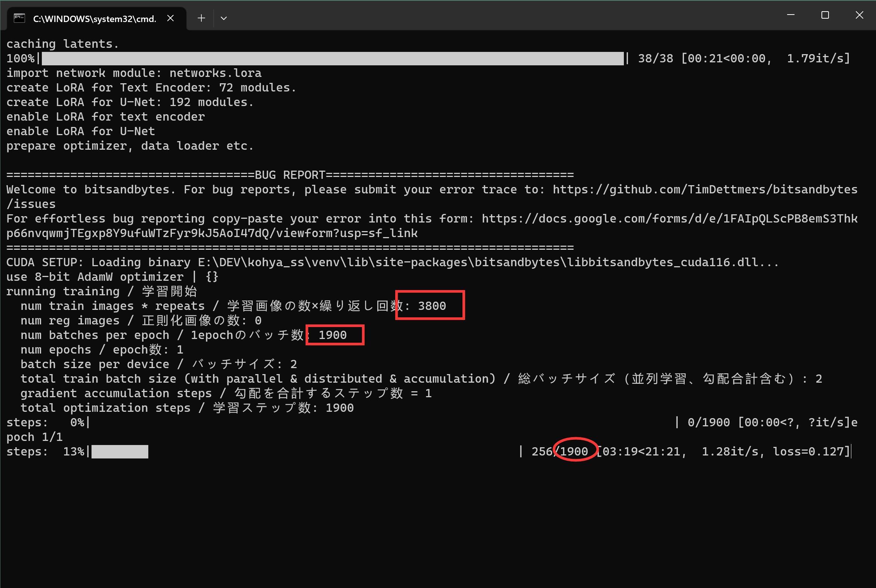876x588 pixels.
Task: Click the red-boxed 3800 value
Action: (432, 306)
